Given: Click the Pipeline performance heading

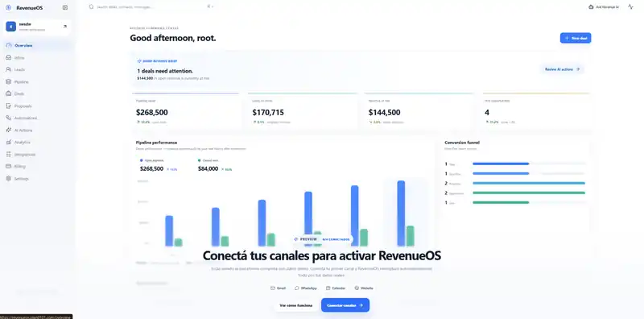Looking at the screenshot, I should pos(156,143).
